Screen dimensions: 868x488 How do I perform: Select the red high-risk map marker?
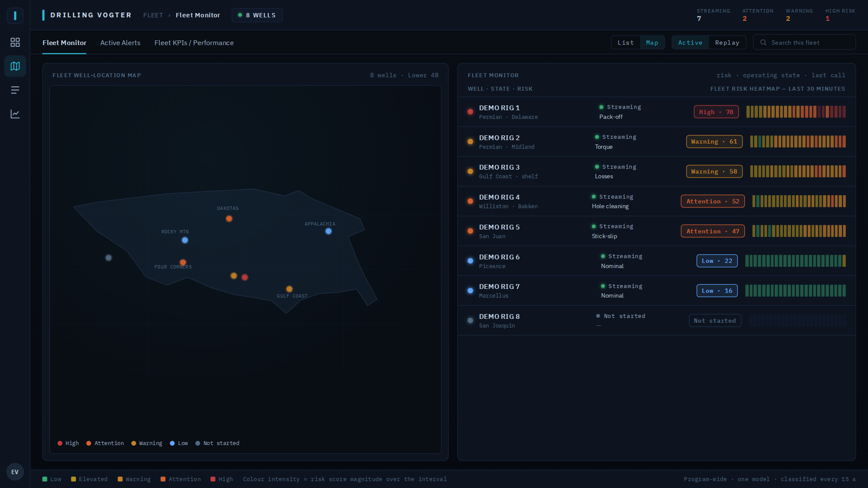click(x=245, y=277)
